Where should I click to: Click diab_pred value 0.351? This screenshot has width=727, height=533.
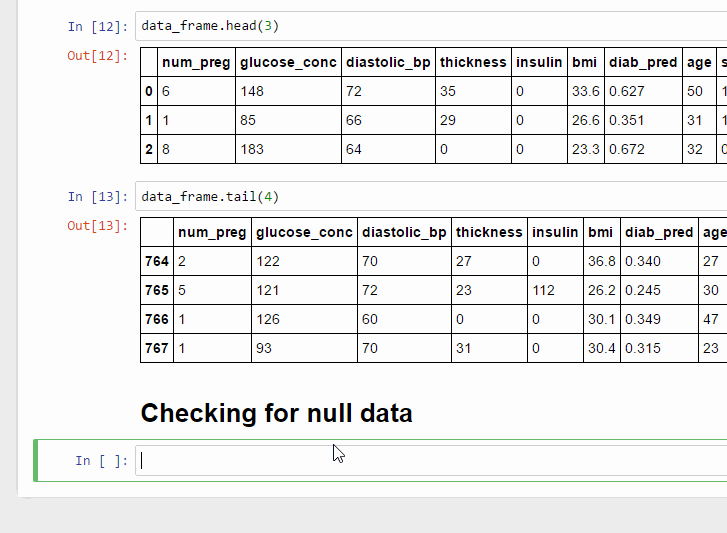(626, 121)
